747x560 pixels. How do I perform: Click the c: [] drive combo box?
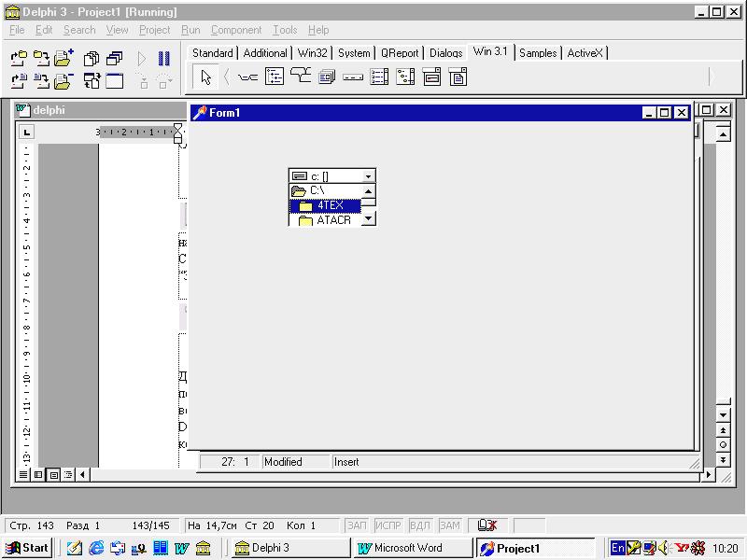point(332,176)
